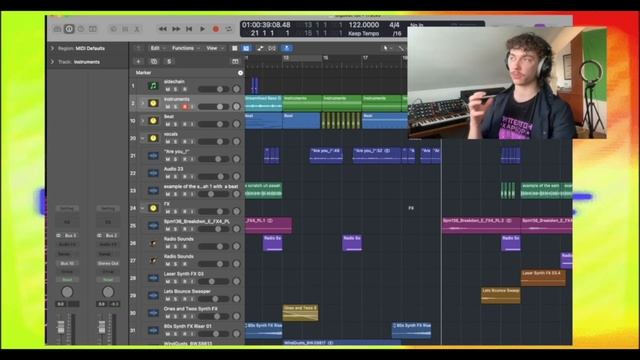The height and width of the screenshot is (360, 640).
Task: Click the global Solo S button
Action: (169, 61)
